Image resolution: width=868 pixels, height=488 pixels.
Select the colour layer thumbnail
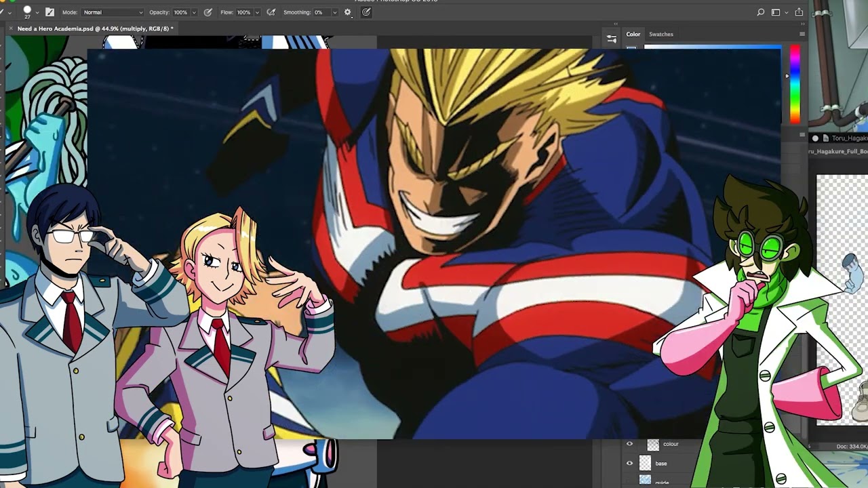(x=653, y=445)
